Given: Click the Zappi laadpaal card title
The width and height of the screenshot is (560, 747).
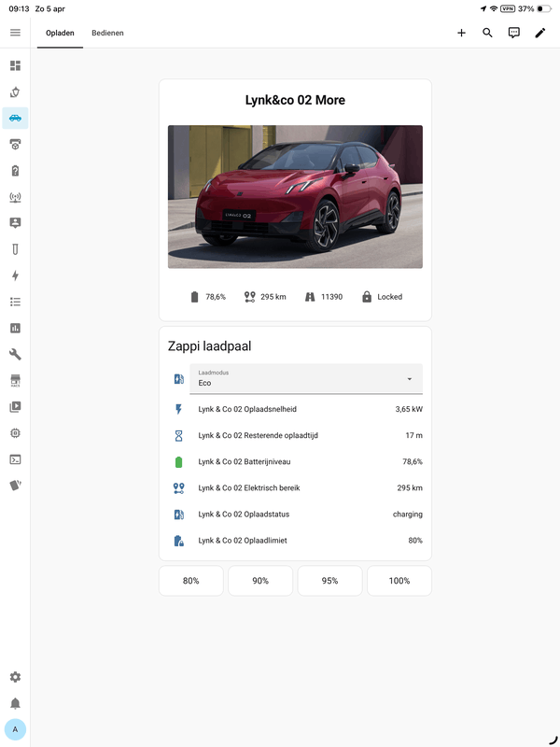Looking at the screenshot, I should (x=209, y=345).
